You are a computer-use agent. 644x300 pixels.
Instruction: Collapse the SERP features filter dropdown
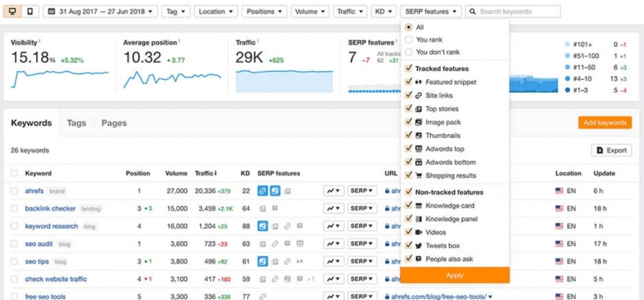tap(431, 11)
